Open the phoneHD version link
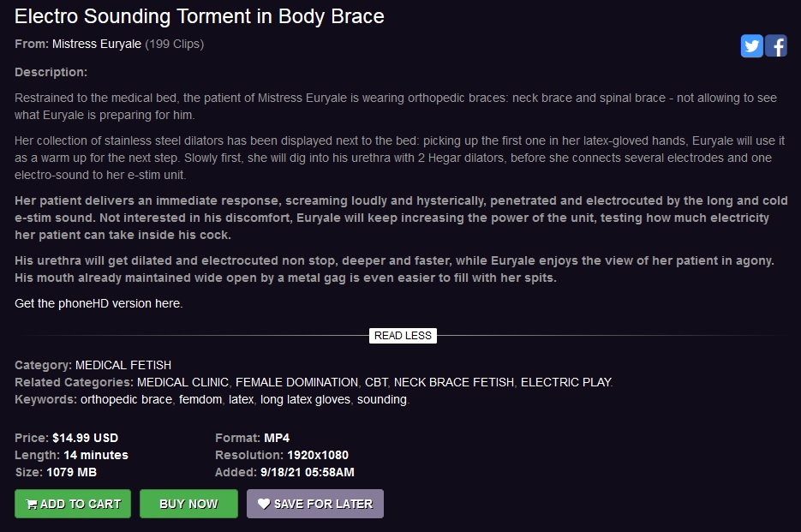 click(99, 303)
